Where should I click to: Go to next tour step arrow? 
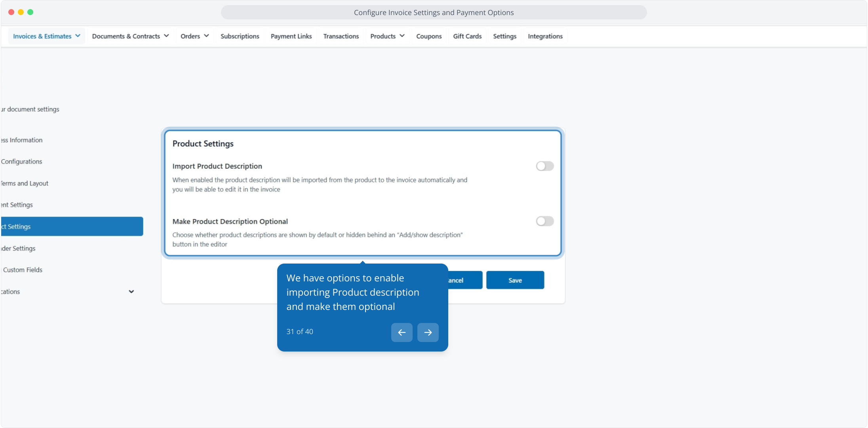pos(428,332)
